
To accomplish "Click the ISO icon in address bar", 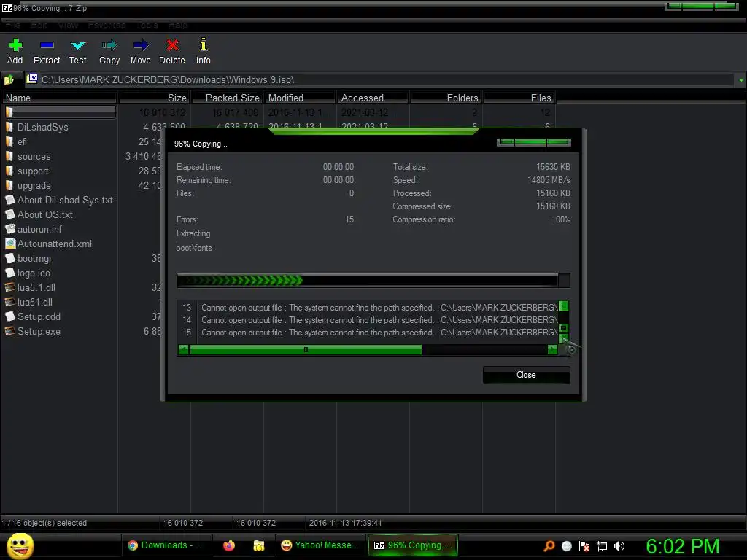I will 32,79.
